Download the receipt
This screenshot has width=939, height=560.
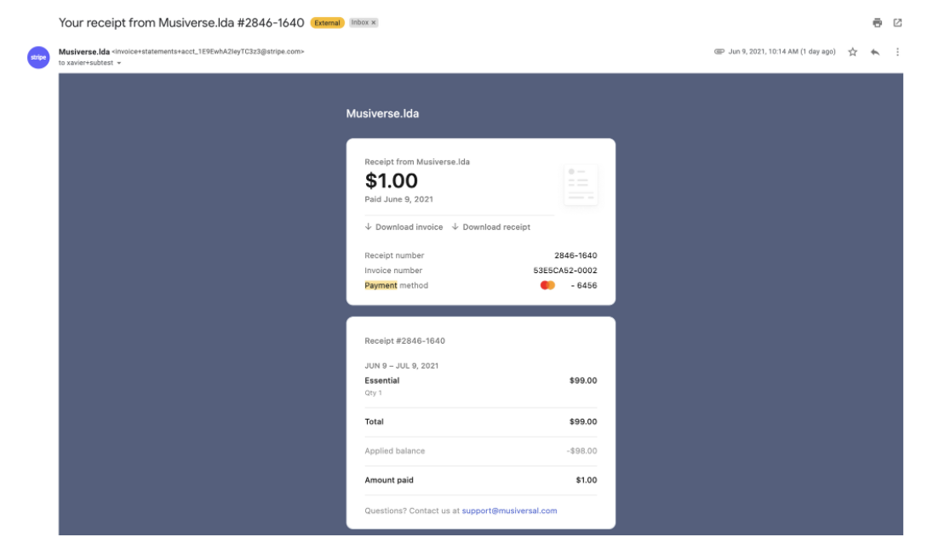[491, 227]
